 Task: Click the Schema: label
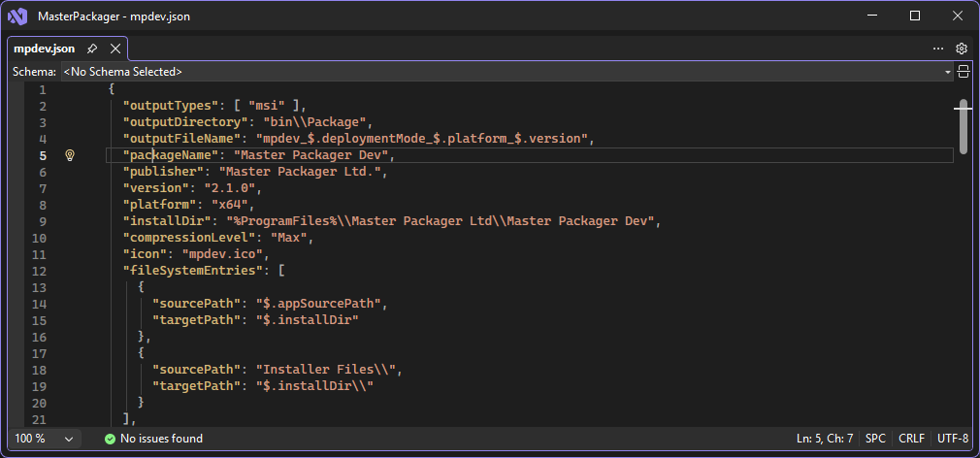coord(34,72)
